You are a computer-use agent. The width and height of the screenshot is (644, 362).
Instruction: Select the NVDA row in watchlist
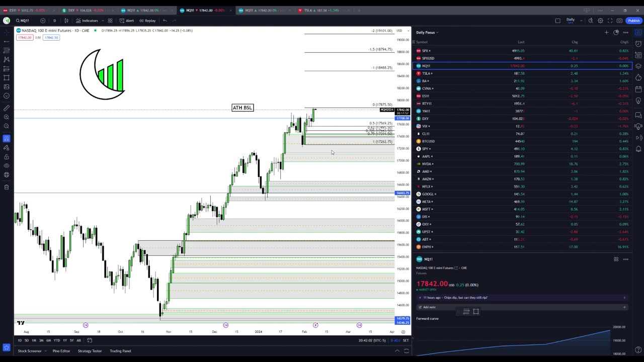coord(523,164)
